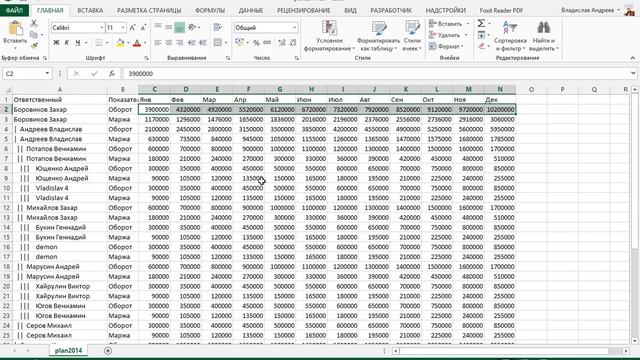Align cell text right
Image resolution: width=640 pixels, height=360 pixels.
pyautogui.click(x=179, y=42)
